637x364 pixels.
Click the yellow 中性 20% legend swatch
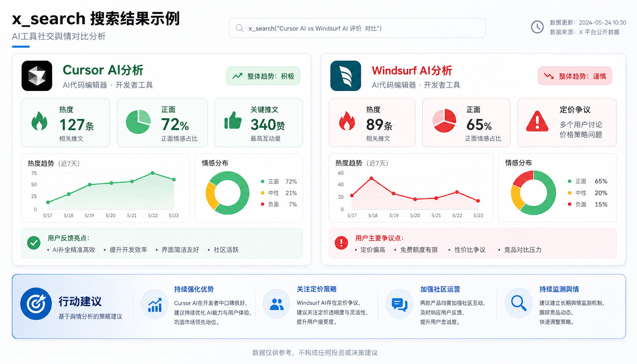pos(569,193)
